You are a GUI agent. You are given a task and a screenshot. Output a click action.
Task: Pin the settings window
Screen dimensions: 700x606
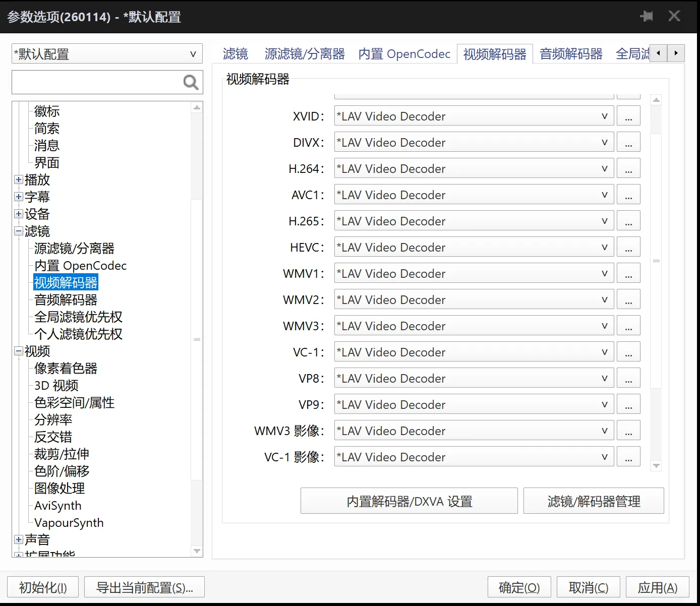[x=646, y=16]
